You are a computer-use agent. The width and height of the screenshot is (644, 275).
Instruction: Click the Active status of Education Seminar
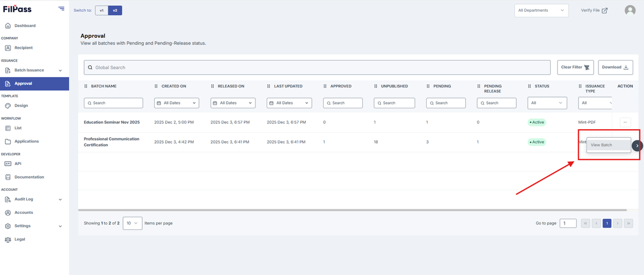point(537,122)
